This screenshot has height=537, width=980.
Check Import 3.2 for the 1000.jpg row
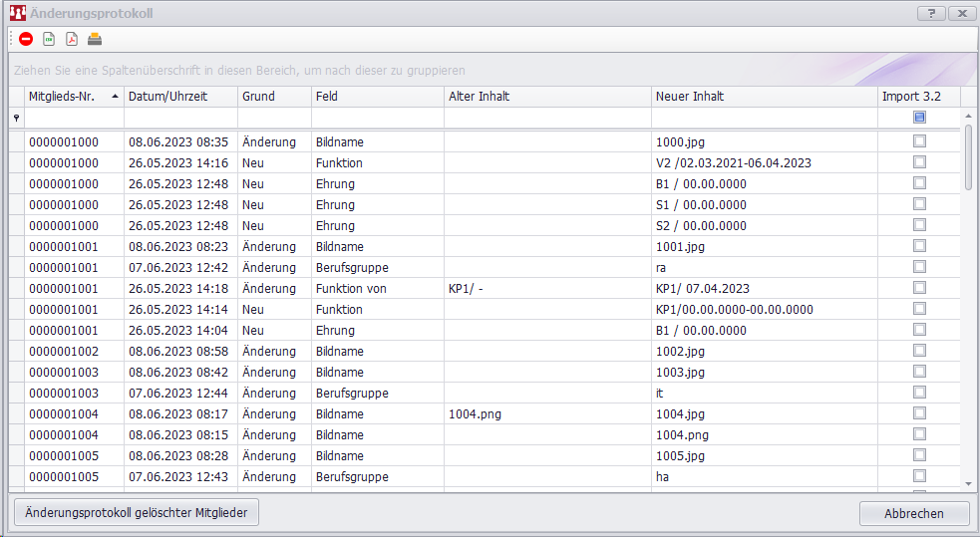coord(919,141)
